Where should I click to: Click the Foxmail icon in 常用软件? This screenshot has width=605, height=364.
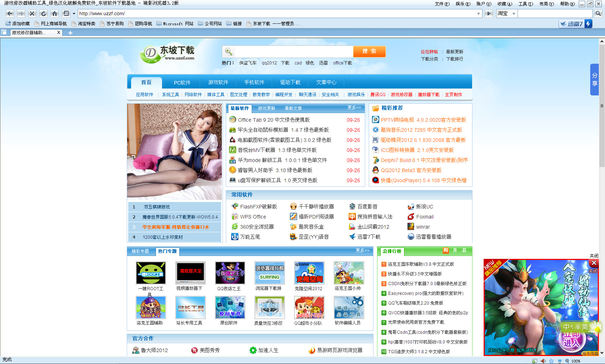411,217
